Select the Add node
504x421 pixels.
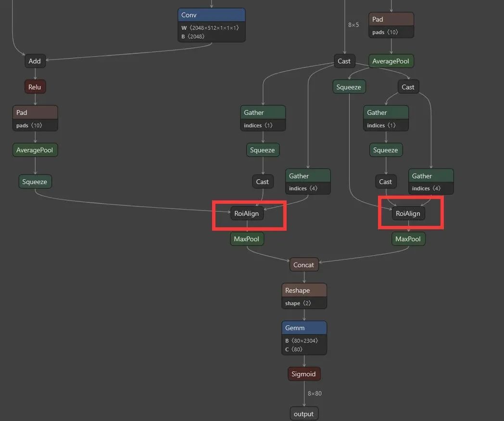point(35,61)
